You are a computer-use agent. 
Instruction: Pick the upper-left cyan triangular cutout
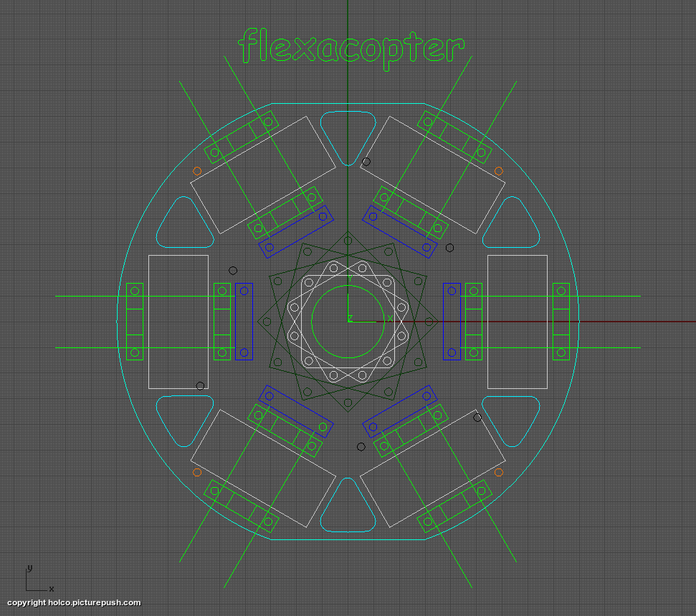[x=185, y=223]
